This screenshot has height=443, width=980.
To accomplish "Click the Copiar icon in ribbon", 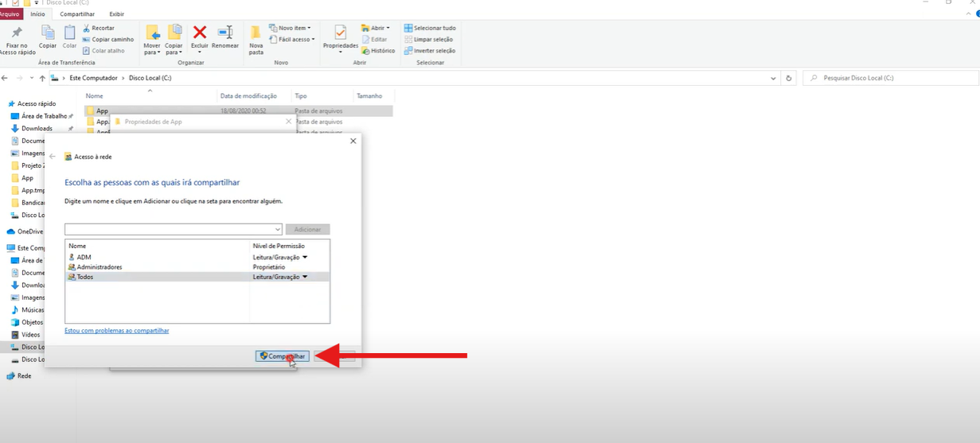I will point(48,33).
